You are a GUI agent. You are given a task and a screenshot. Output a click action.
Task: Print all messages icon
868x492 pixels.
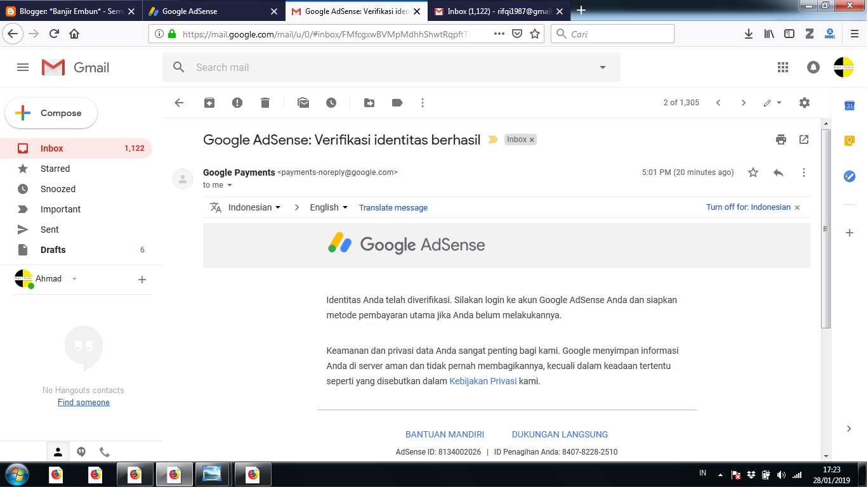(781, 139)
